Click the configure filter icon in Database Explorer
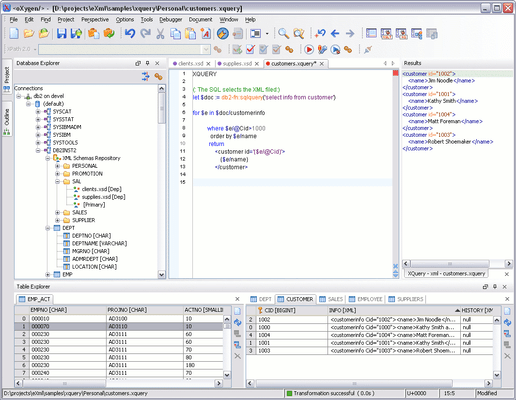Screen dimensions: 516x400 (146, 76)
